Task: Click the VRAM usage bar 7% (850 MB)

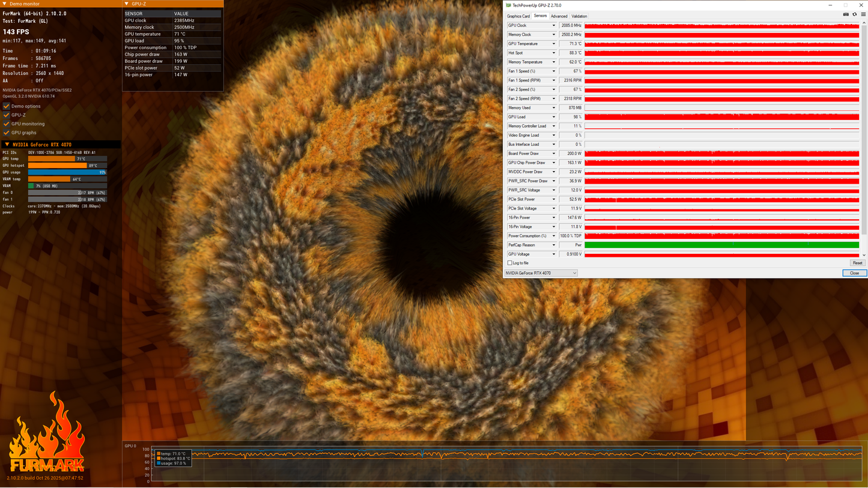Action: (x=67, y=186)
